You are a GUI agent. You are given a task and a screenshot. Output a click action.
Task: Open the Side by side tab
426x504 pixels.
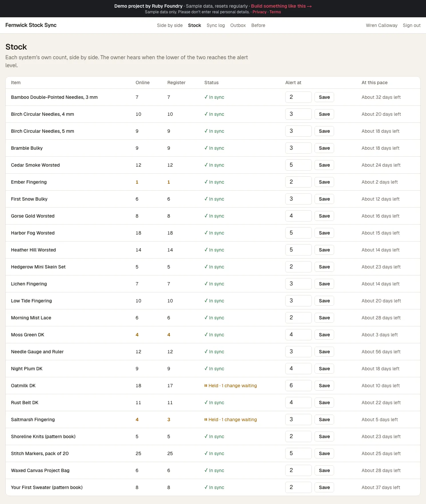[x=170, y=25]
